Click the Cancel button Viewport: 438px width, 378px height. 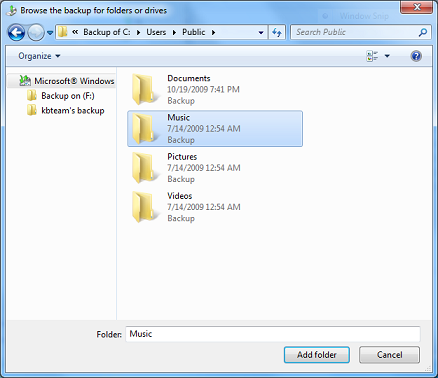389,355
